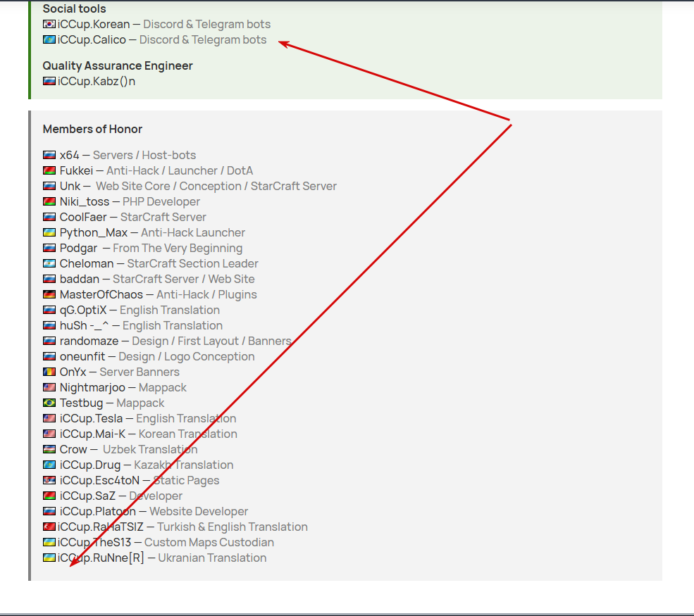Click the text 'Server Banners'
The width and height of the screenshot is (694, 616).
coord(140,372)
